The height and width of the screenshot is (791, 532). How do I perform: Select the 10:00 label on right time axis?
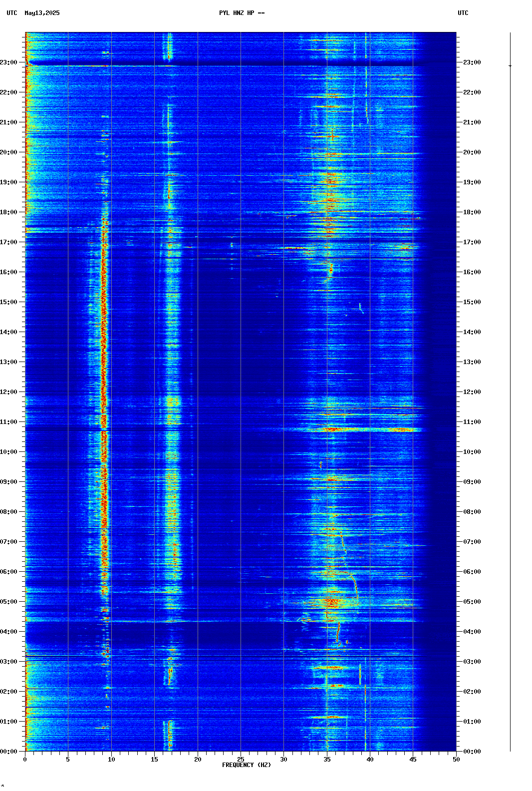click(x=472, y=452)
